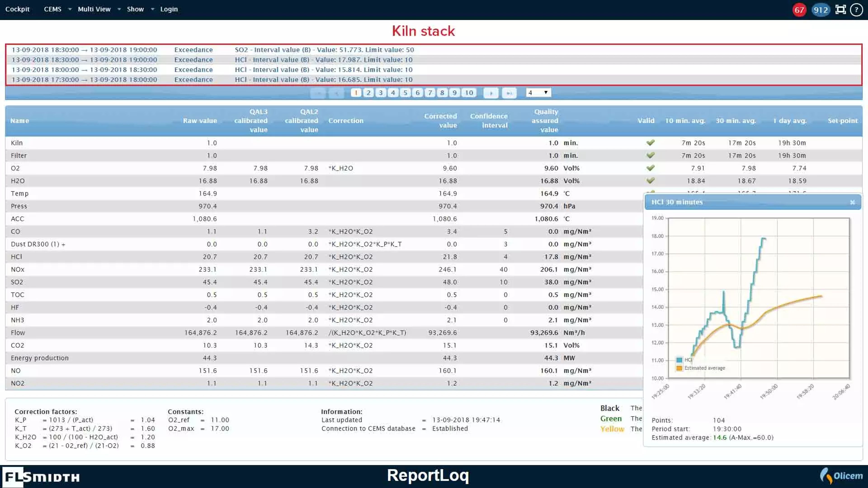Click the Estimated average legend swatch

tap(679, 368)
